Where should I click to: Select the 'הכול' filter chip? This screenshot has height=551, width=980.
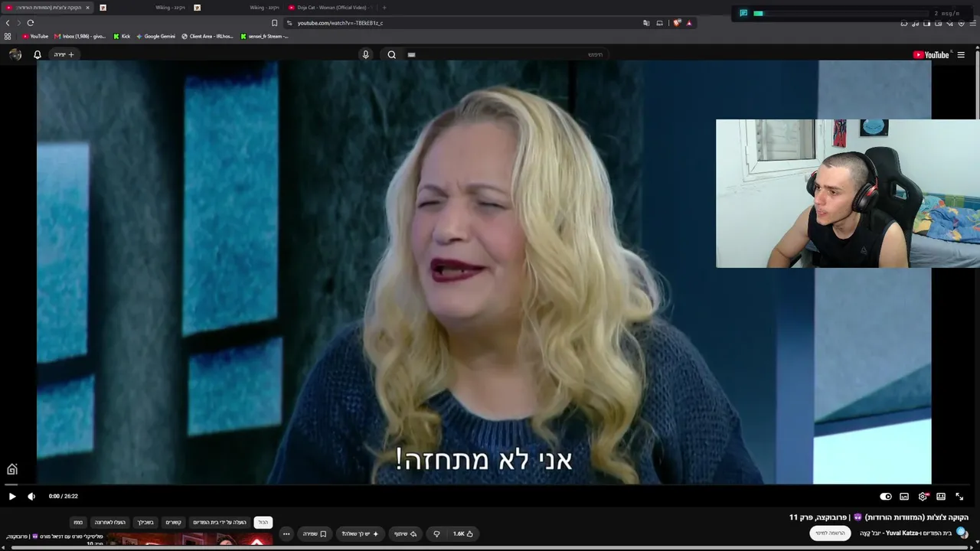pyautogui.click(x=263, y=522)
